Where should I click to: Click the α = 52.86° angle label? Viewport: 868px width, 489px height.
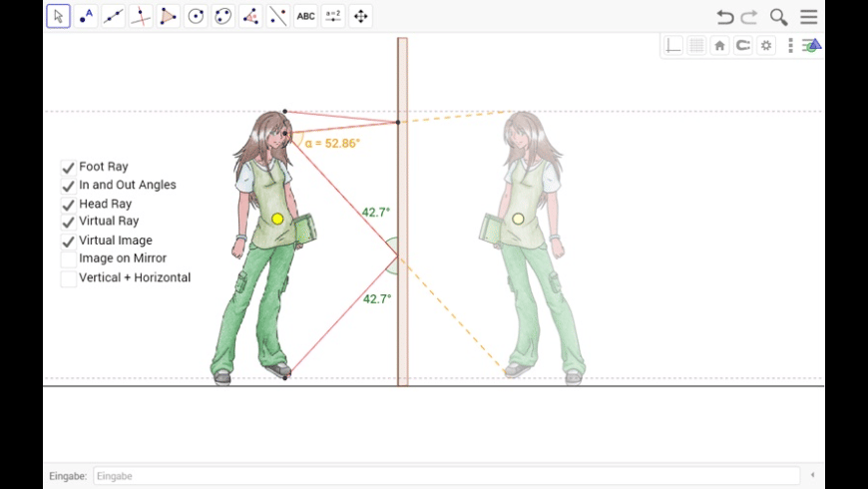[332, 144]
